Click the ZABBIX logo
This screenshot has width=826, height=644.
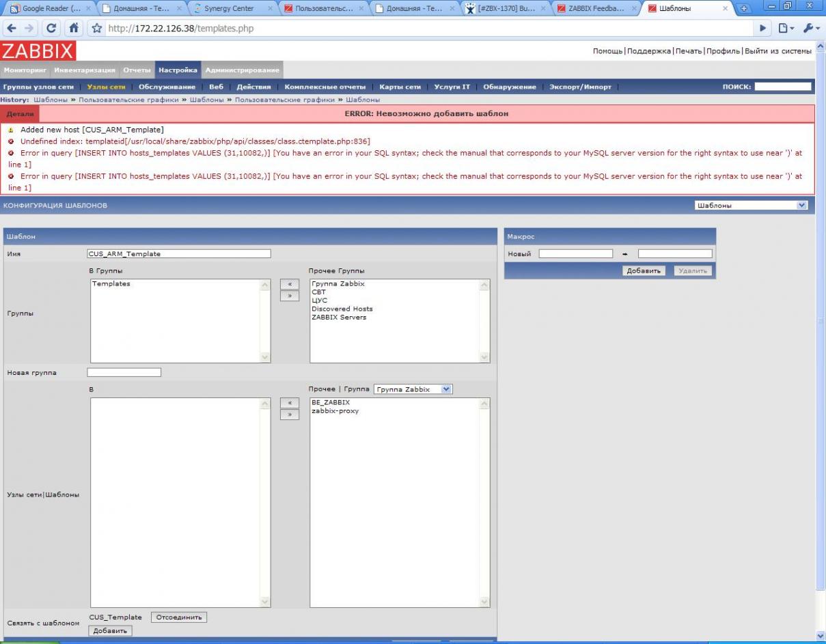click(38, 51)
